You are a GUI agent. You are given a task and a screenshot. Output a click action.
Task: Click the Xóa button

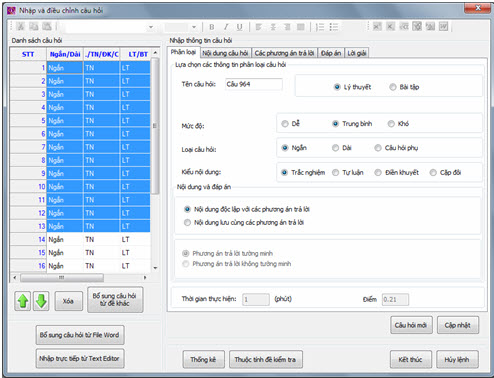click(68, 301)
